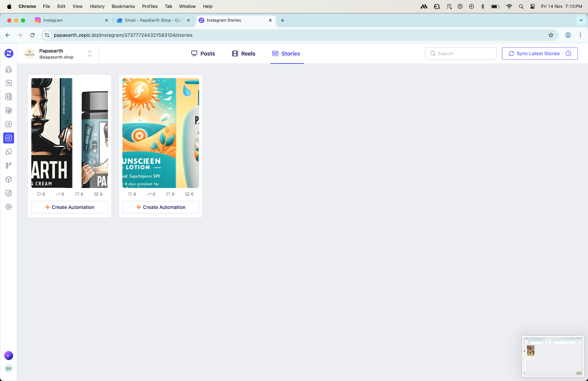This screenshot has width=588, height=381.
Task: Click the comment icon on sunscreen story
Action: click(168, 194)
